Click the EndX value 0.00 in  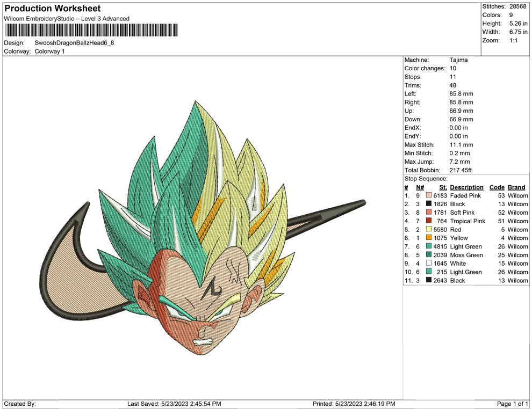[x=458, y=128]
